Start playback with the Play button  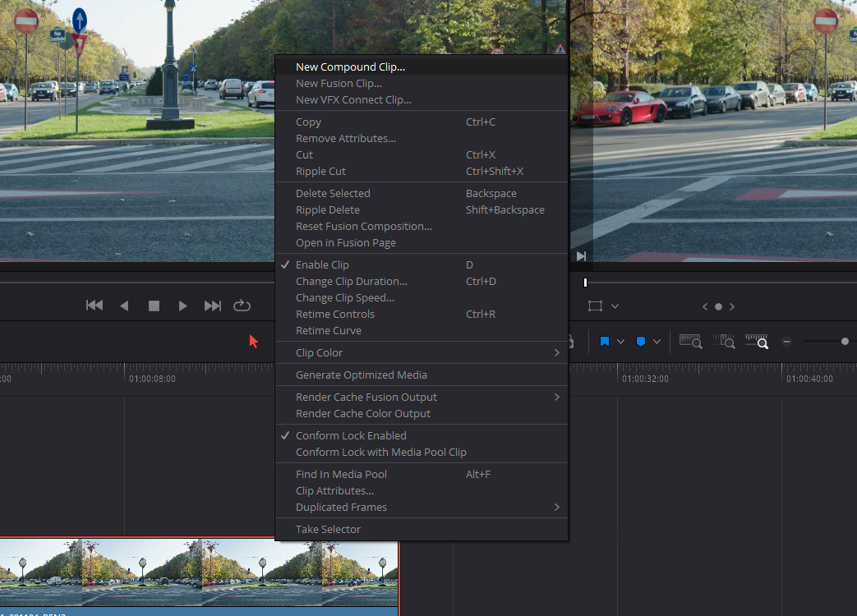182,306
